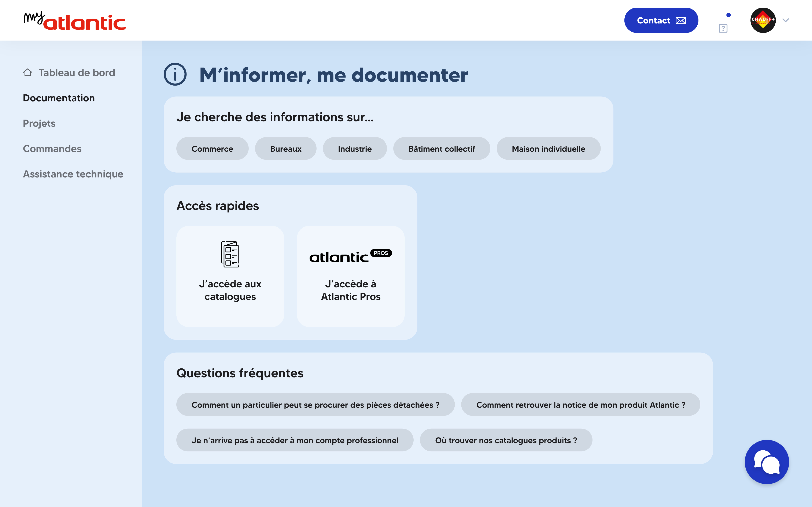The width and height of the screenshot is (812, 507).
Task: Open Assistance technique section
Action: (73, 174)
